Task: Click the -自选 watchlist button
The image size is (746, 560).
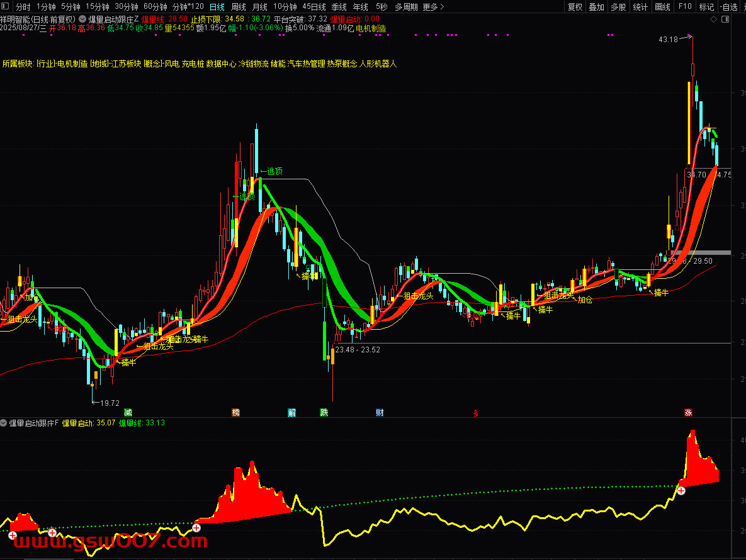Action: 730,7
